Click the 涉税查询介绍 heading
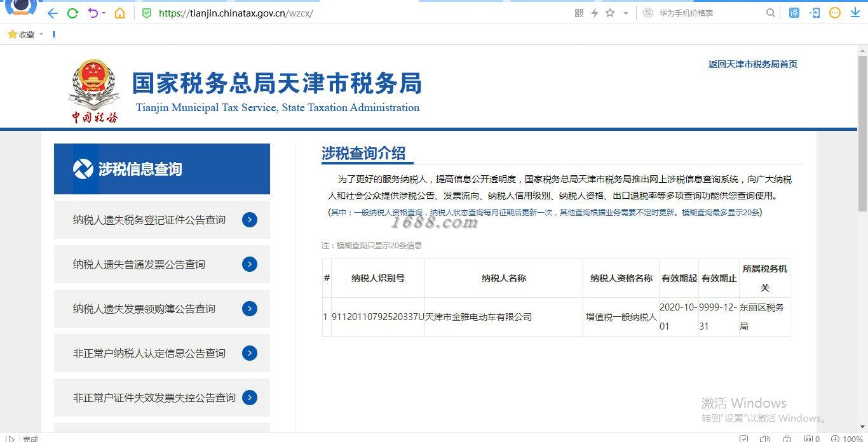The height and width of the screenshot is (442, 868). coord(363,154)
